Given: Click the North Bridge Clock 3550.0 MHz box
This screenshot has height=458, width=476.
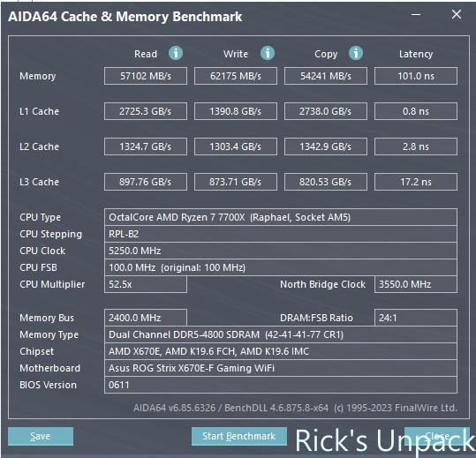Looking at the screenshot, I should [416, 284].
